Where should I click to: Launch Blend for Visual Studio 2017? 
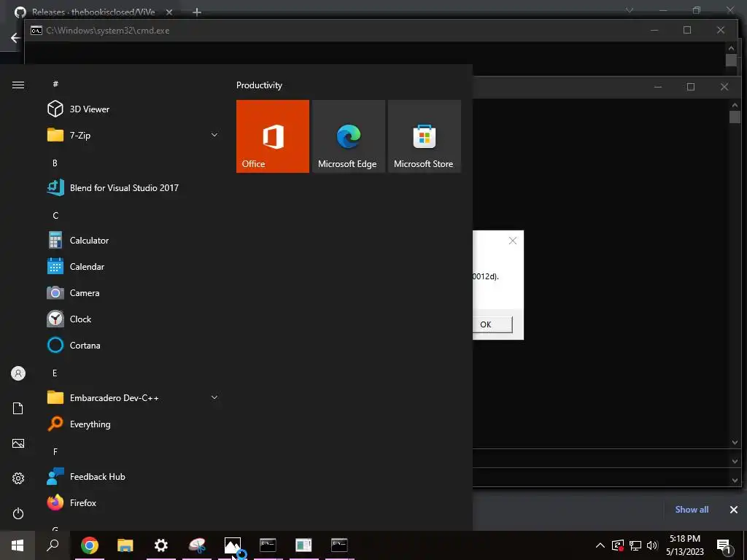coord(133,187)
